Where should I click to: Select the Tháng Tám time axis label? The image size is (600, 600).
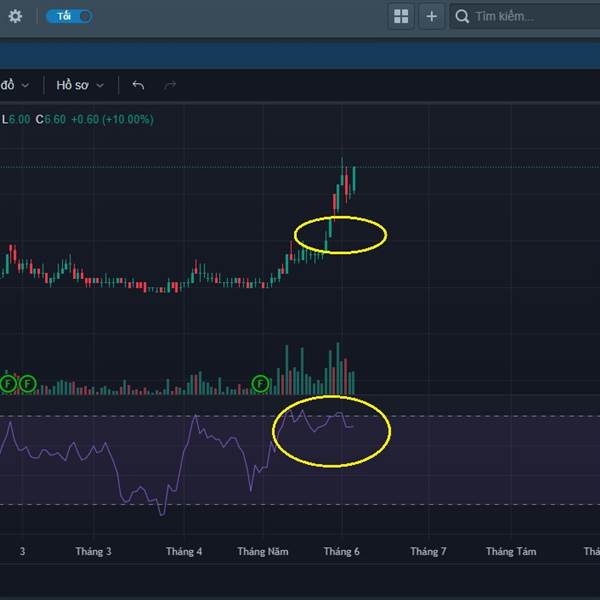click(511, 551)
